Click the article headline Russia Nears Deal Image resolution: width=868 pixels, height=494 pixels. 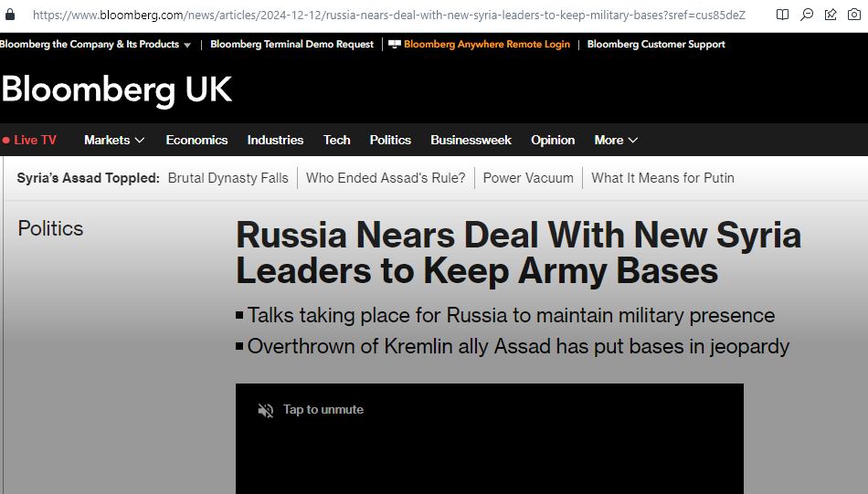pyautogui.click(x=519, y=253)
